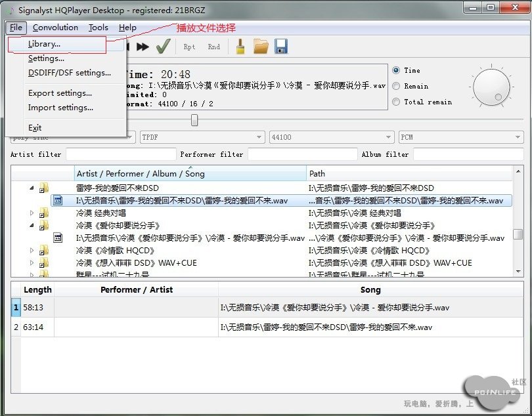Viewport: 532px width, 416px height.
Task: Select the Total remain radio button
Action: coord(395,102)
